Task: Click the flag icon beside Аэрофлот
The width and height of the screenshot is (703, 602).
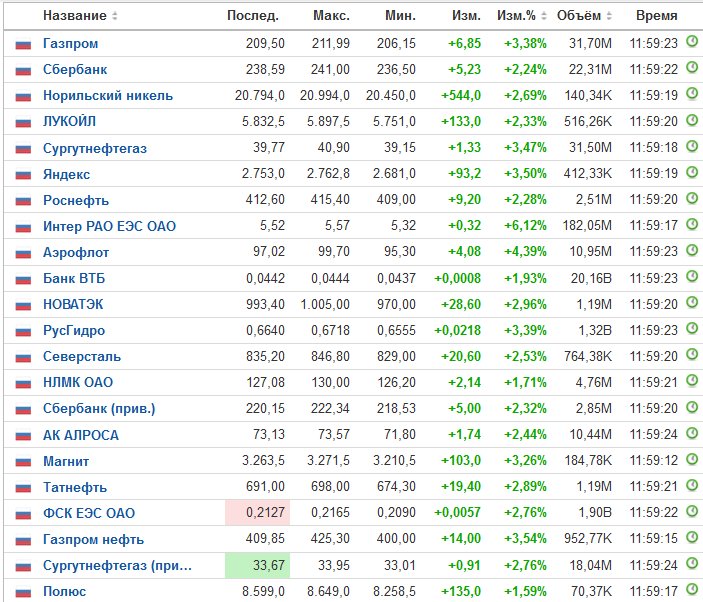Action: coord(23,253)
